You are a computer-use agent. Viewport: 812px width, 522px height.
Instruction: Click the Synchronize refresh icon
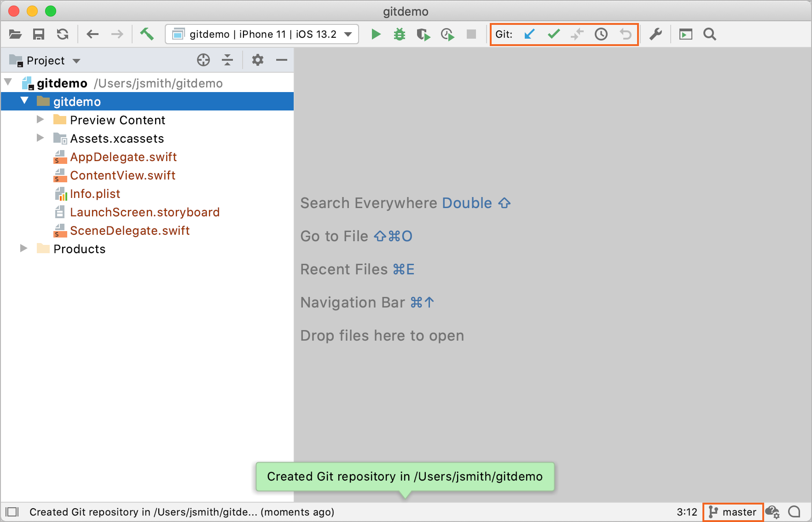coord(63,34)
